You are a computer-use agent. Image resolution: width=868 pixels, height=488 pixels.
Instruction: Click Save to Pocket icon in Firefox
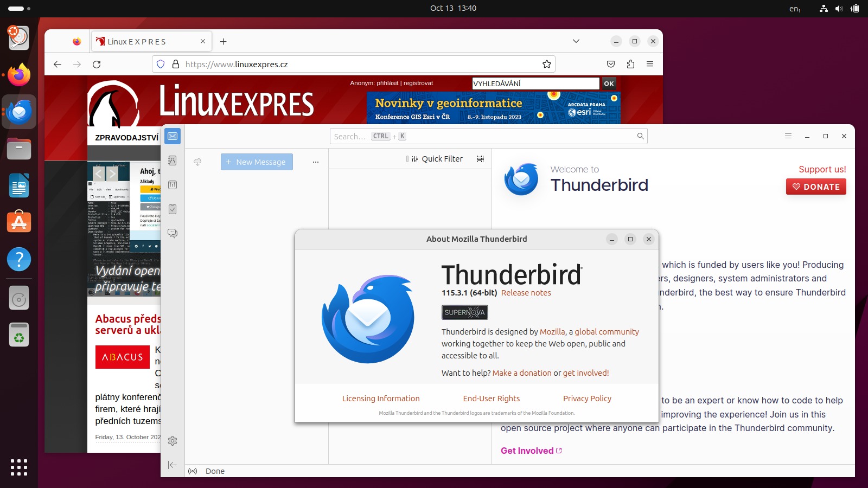coord(611,64)
